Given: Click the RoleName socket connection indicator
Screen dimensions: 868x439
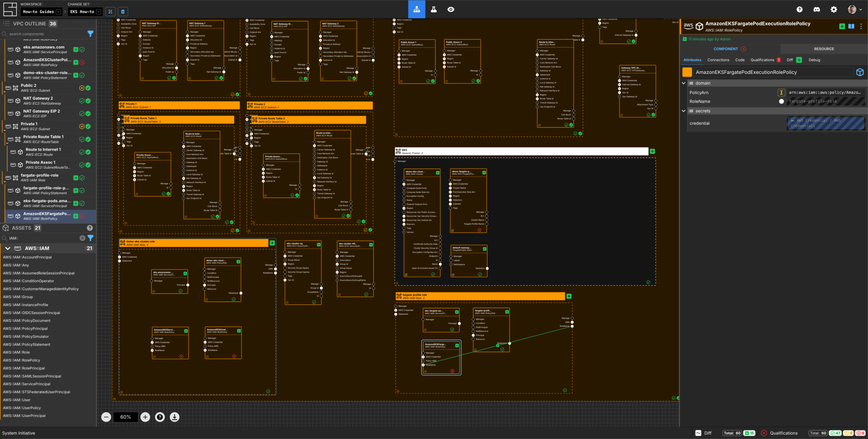Looking at the screenshot, I should pos(781,102).
